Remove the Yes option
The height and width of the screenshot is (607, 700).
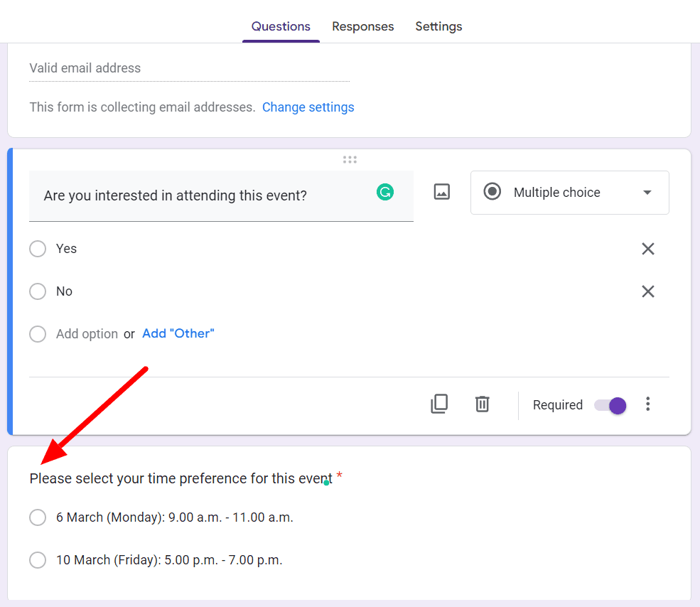click(x=648, y=249)
